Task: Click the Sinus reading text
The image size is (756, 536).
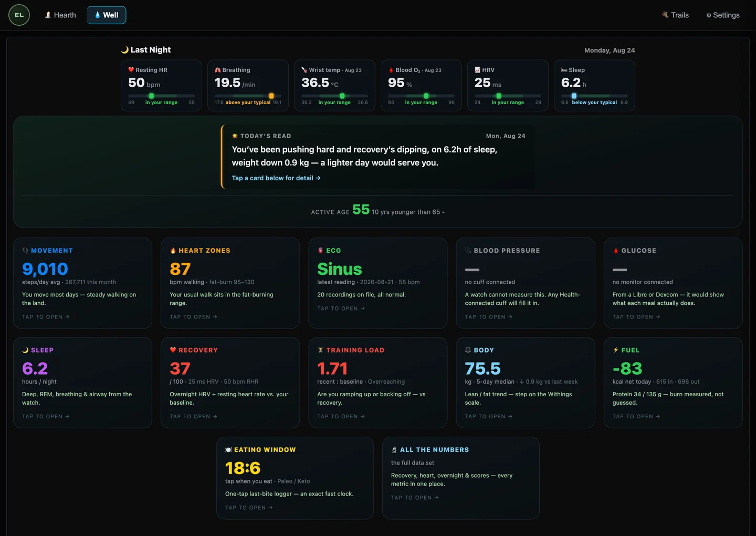Action: click(x=340, y=269)
